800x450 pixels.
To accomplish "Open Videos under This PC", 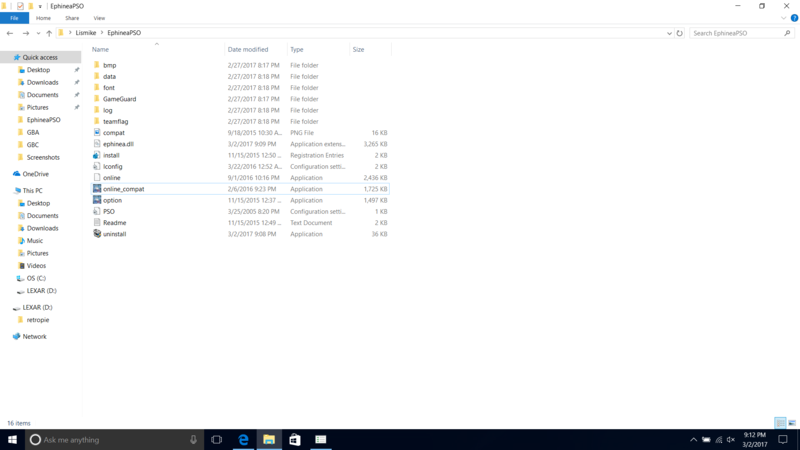I will (36, 265).
